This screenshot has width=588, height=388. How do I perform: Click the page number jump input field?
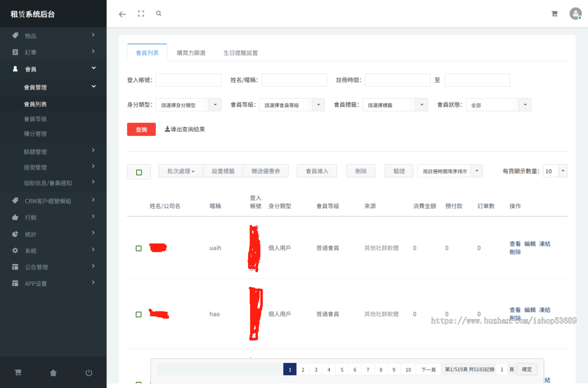501,369
